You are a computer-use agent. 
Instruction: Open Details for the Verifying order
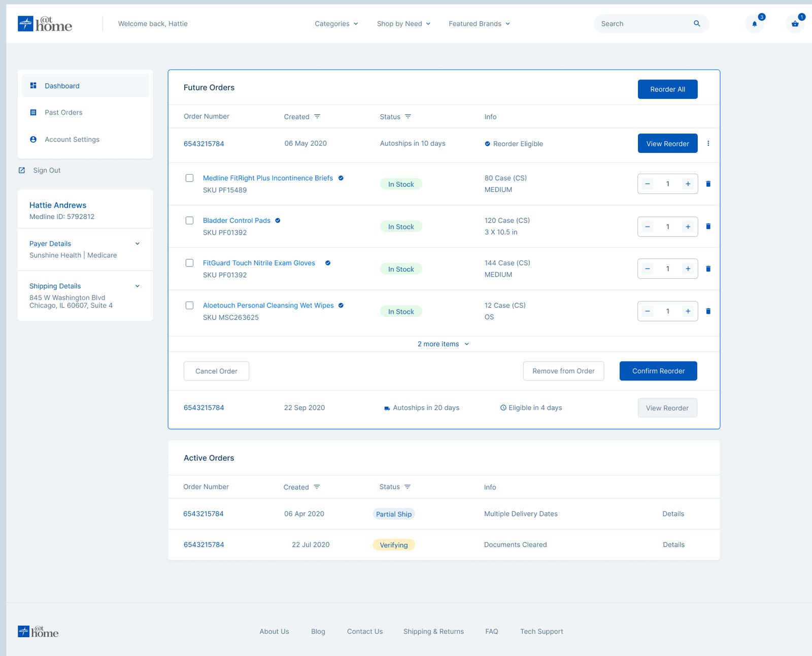[673, 544]
